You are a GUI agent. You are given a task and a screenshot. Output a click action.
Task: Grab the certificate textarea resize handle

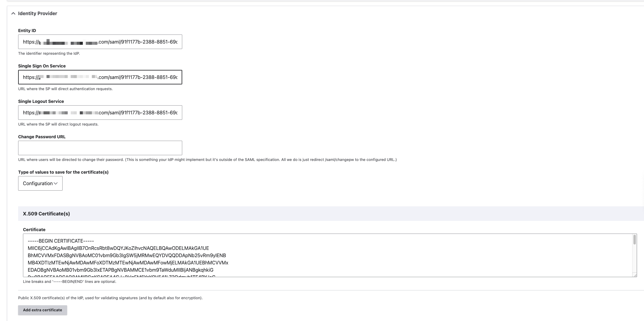(x=635, y=275)
